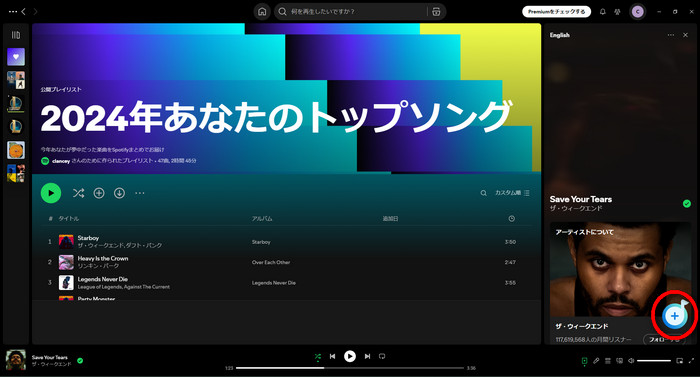Mute audio with the speaker icon

pos(631,361)
